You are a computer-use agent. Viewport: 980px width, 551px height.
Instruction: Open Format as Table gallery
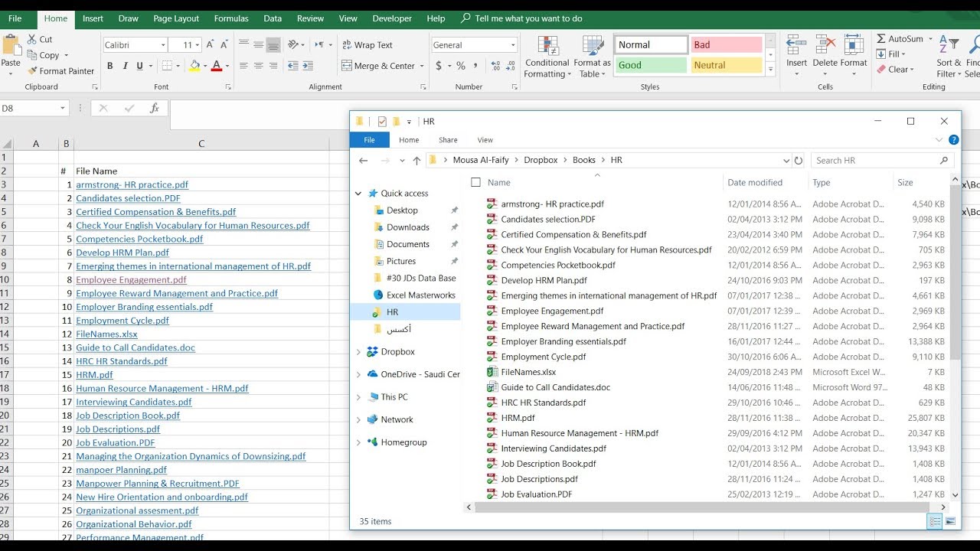(592, 57)
